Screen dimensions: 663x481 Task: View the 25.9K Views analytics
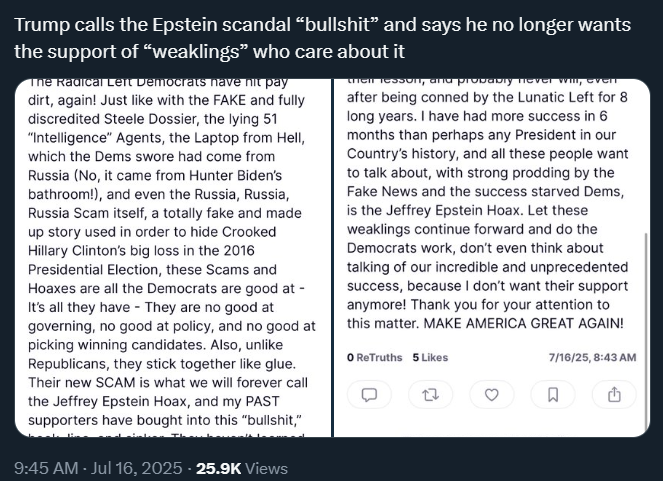point(242,468)
